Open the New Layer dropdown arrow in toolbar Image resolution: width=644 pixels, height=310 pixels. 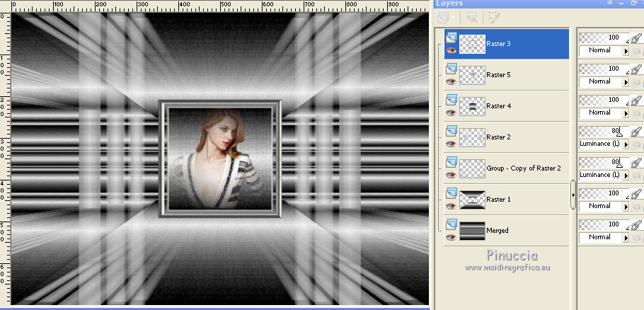[x=453, y=17]
